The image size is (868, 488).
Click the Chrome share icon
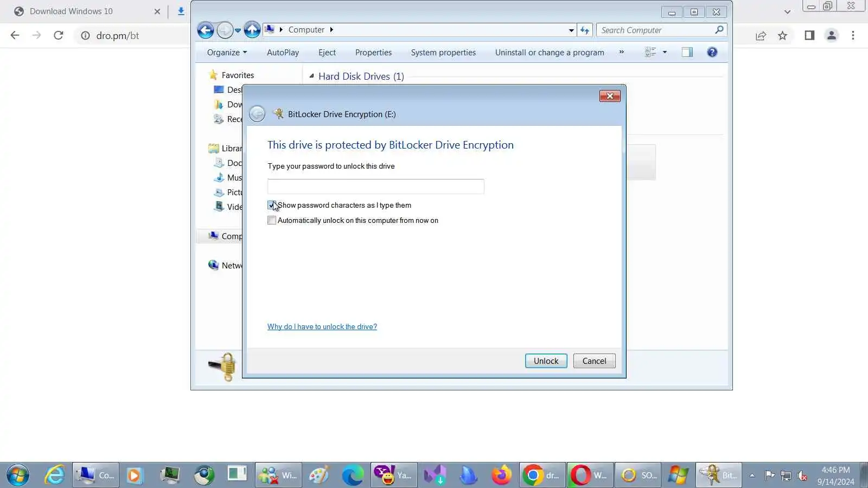[x=761, y=36]
